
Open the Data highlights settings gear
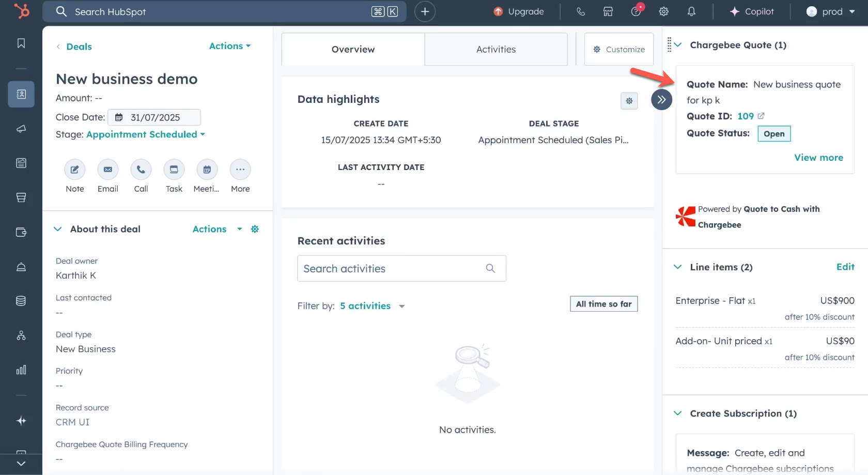point(629,101)
